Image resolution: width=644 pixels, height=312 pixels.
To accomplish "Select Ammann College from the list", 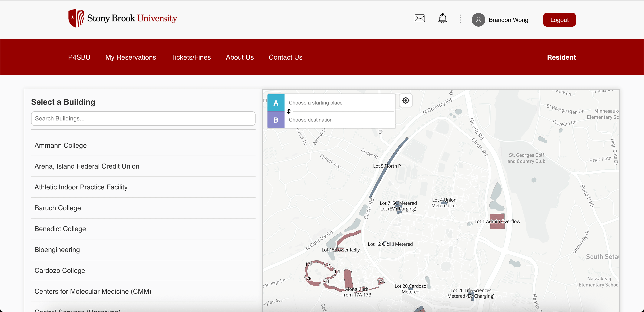I will tap(60, 145).
